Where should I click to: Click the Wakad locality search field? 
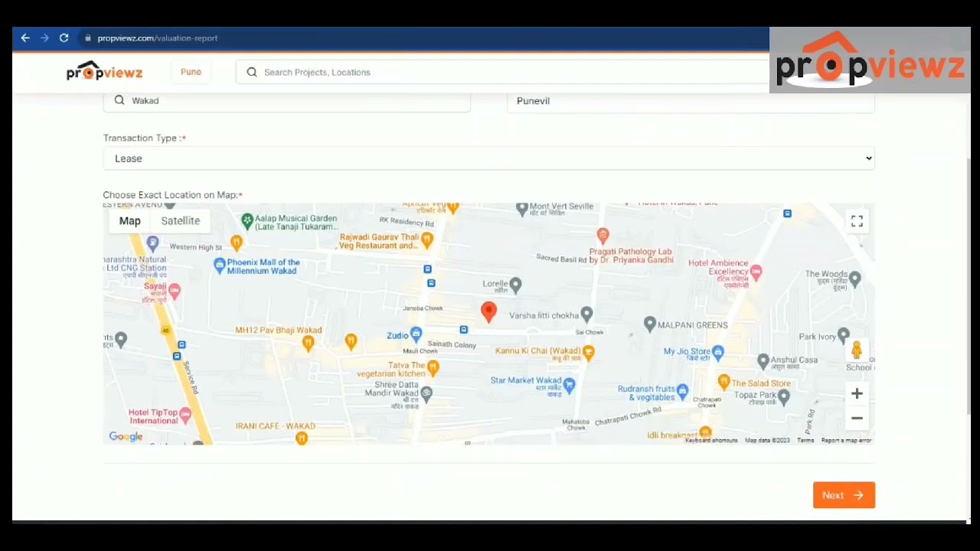point(286,100)
